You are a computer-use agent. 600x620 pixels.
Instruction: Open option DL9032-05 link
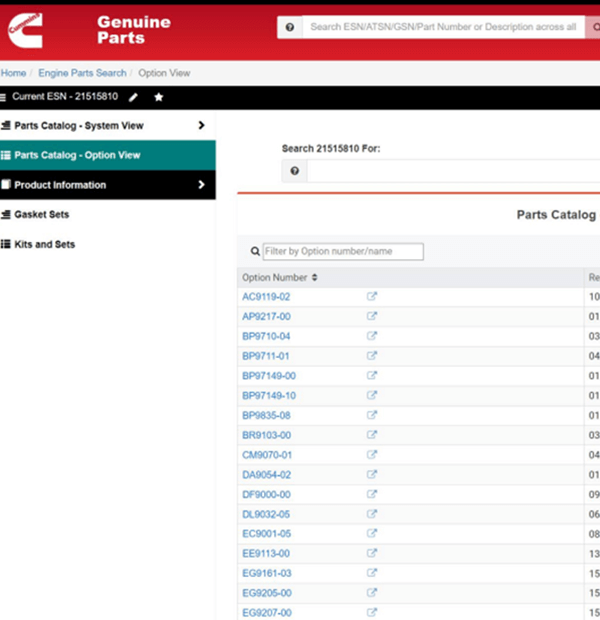pyautogui.click(x=266, y=514)
